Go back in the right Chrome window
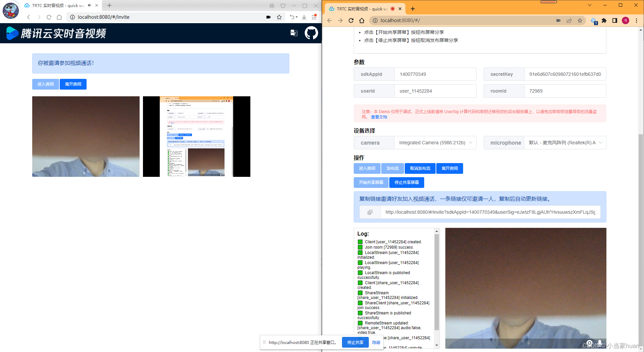Viewport: 644px width, 352px height. point(330,20)
